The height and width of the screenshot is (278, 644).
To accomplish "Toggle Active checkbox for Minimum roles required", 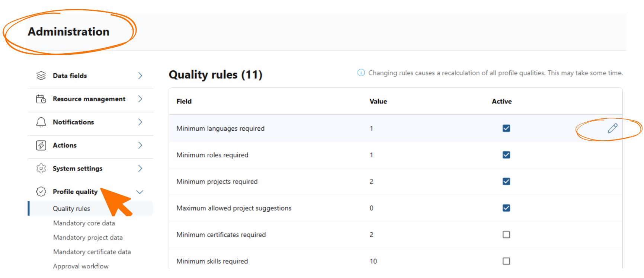I will point(506,155).
